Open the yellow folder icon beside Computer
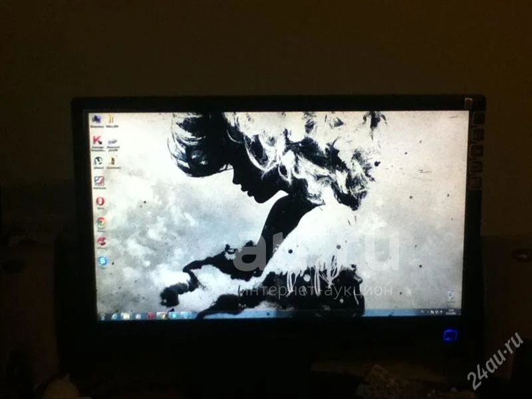The height and width of the screenshot is (399, 532). coord(111,121)
